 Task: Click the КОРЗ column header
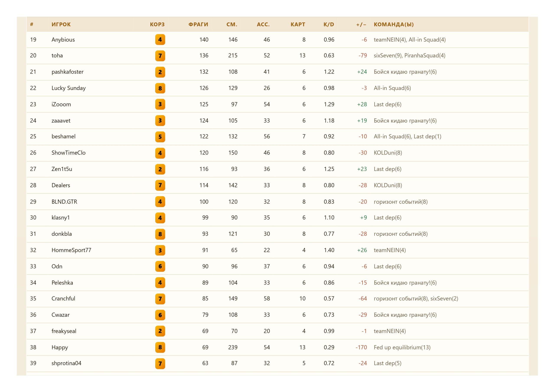(157, 24)
